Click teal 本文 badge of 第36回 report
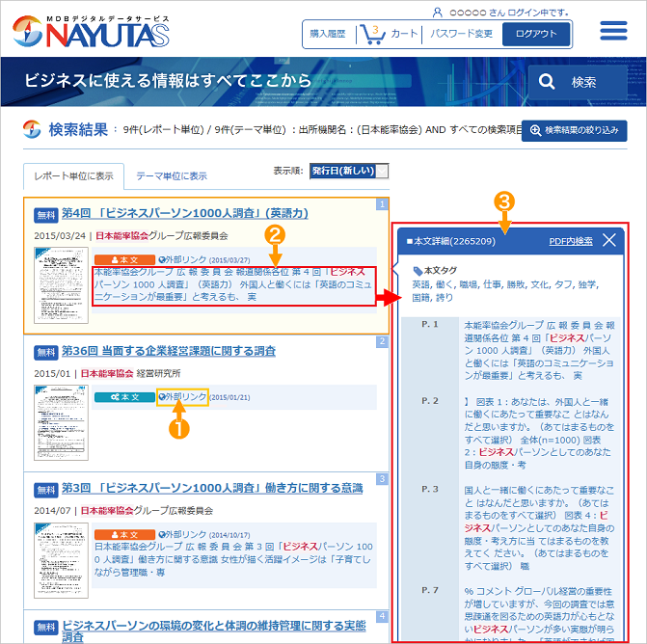647x644 pixels. (124, 397)
